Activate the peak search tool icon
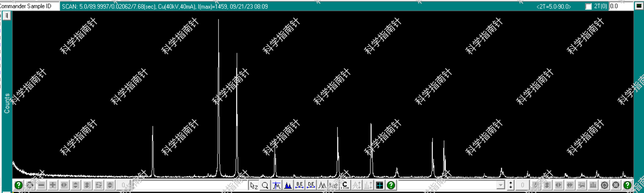The height and width of the screenshot is (193, 644). (276, 185)
